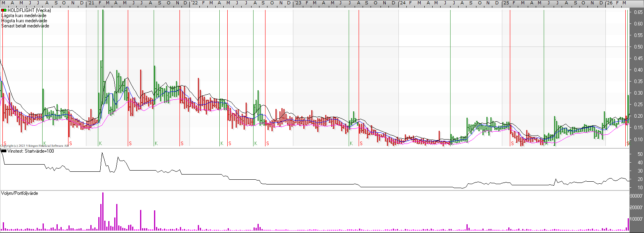This screenshot has height=233, width=644.
Task: Click the 'Senast betalt medelvärde' legend entry
Action: (25, 26)
